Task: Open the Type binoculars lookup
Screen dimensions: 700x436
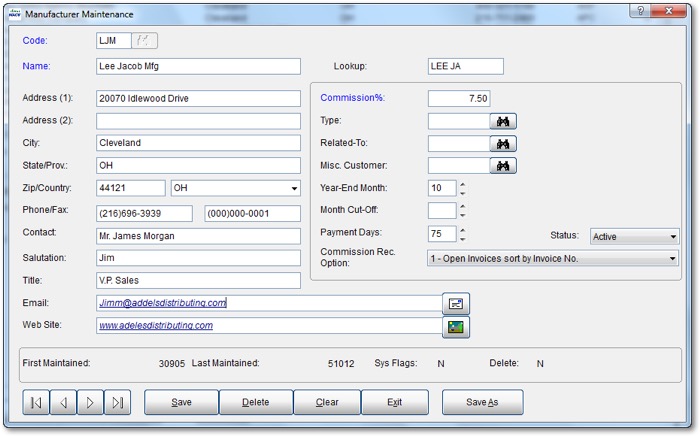Action: tap(503, 121)
